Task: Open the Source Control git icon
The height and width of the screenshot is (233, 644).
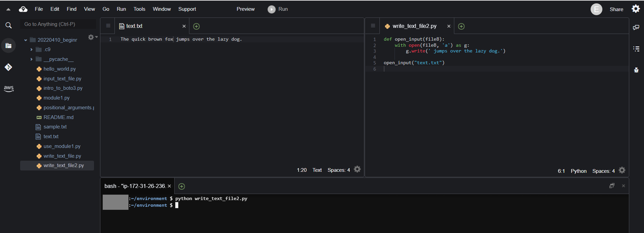Action: click(8, 67)
